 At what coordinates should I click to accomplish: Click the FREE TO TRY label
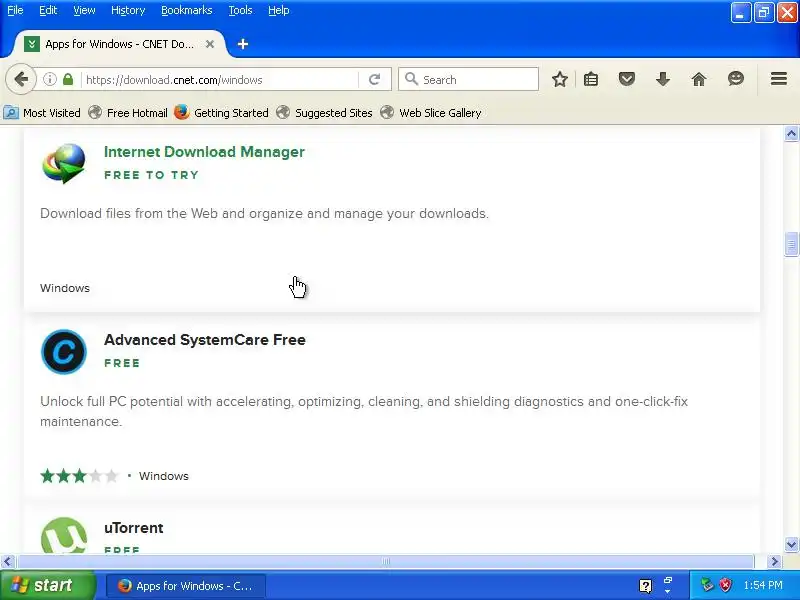pos(152,175)
